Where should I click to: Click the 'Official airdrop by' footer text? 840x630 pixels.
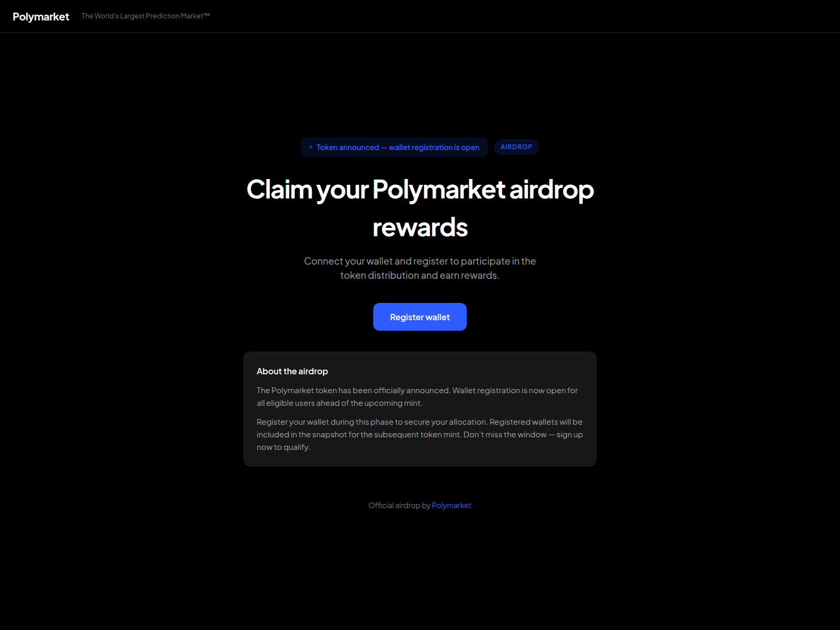[x=398, y=505]
